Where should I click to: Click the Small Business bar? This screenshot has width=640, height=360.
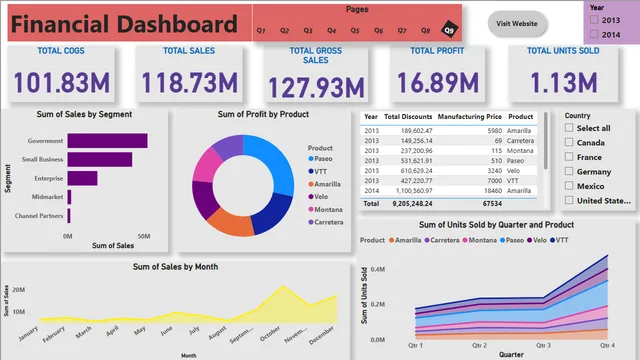(100, 160)
